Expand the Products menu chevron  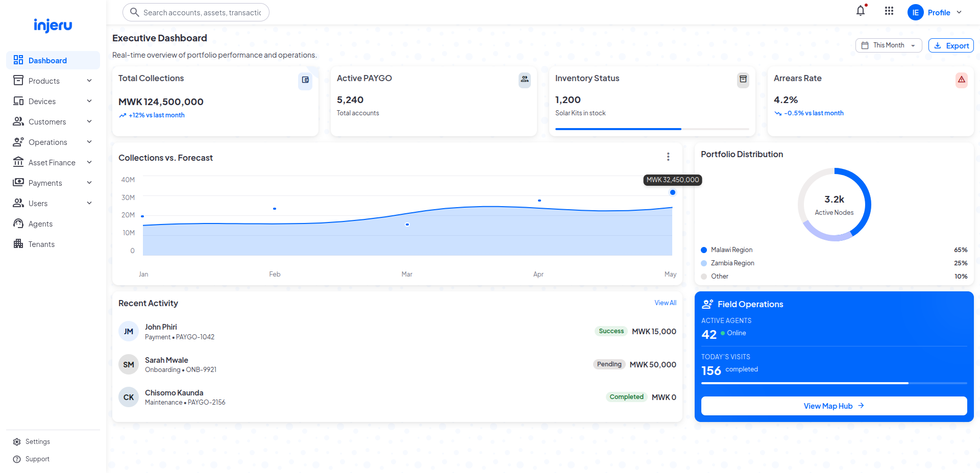click(x=89, y=81)
